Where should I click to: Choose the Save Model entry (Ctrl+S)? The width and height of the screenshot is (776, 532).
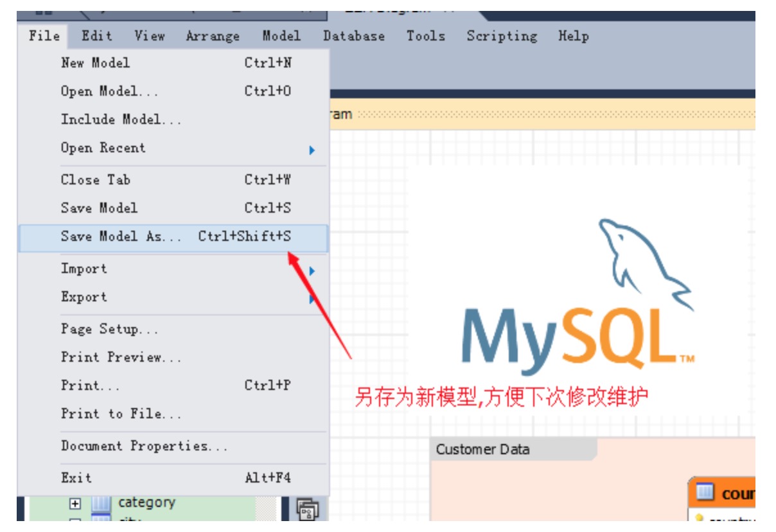pos(173,208)
